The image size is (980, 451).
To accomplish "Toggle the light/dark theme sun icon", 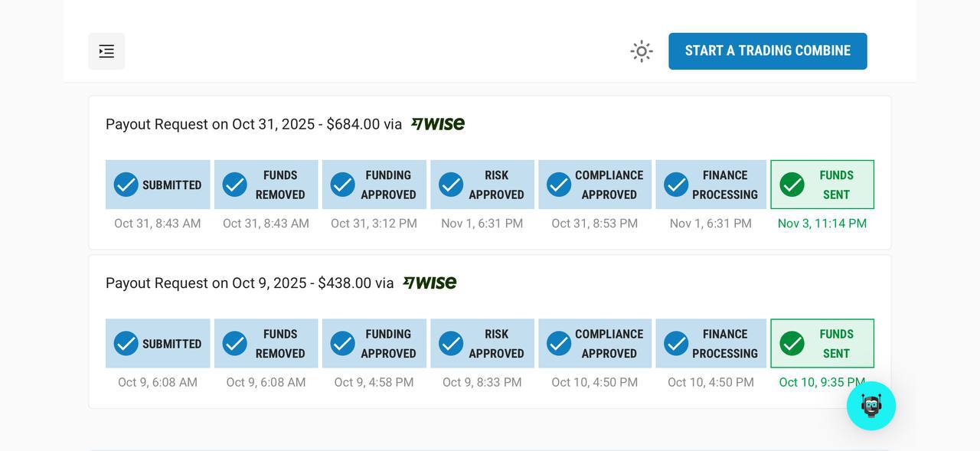I will pos(642,51).
